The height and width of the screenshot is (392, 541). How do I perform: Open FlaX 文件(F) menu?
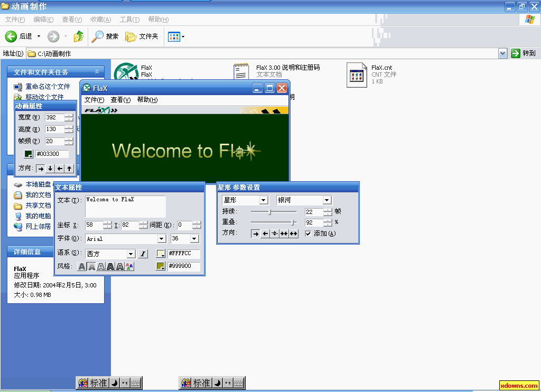(94, 100)
